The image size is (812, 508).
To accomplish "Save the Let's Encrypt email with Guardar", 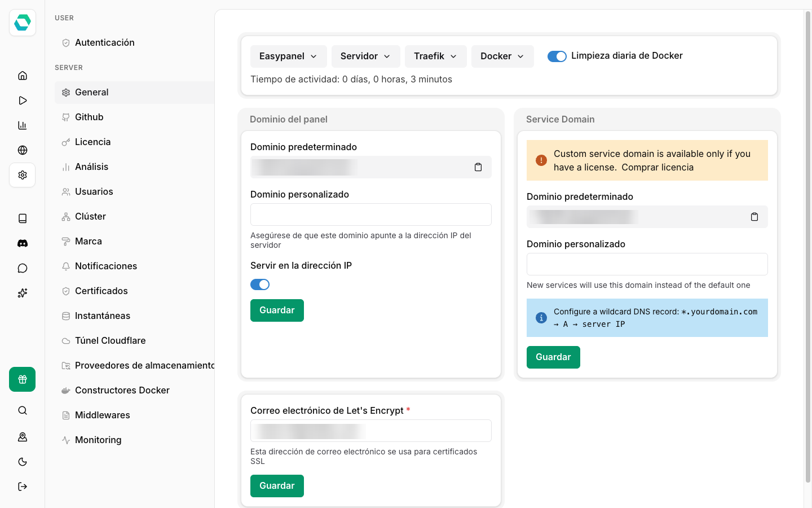I will (x=277, y=486).
